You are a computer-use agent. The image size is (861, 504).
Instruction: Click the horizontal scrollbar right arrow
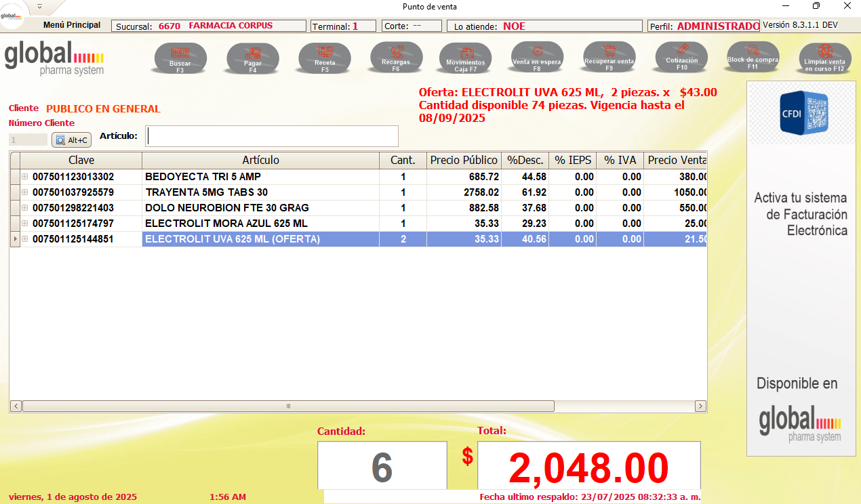click(700, 406)
